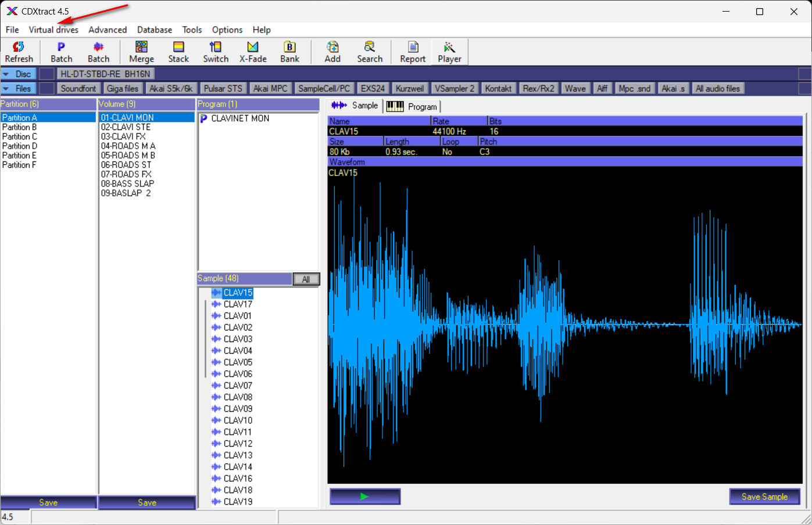This screenshot has height=525, width=812.
Task: Open the Stack tool
Action: tap(178, 52)
